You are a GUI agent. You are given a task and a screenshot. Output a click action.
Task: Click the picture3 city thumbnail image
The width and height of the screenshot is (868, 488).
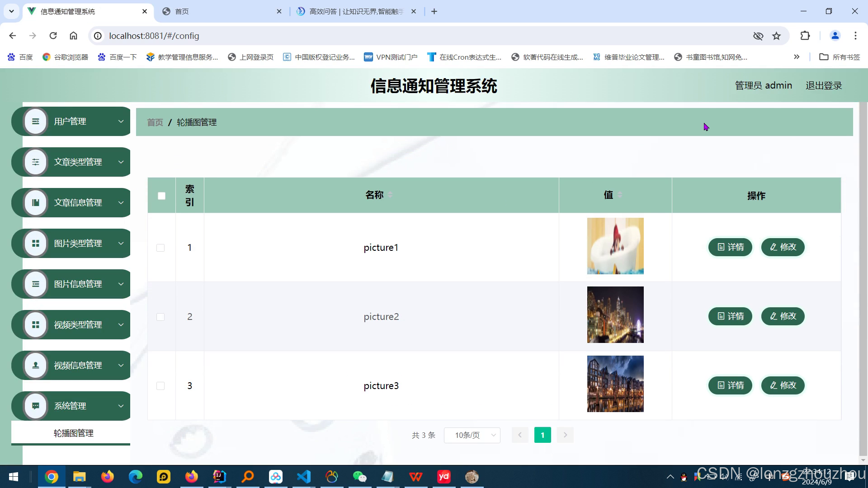[615, 384]
